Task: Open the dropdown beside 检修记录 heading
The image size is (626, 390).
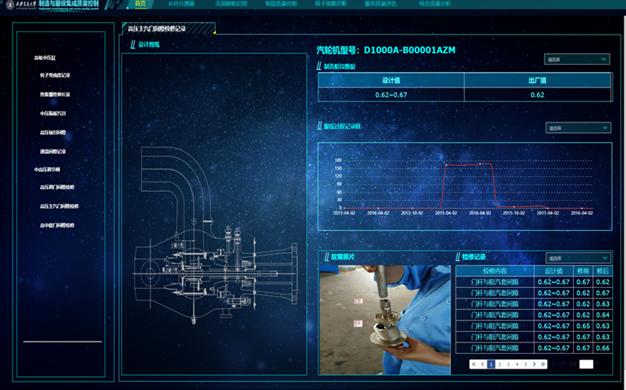Action: pyautogui.click(x=578, y=258)
